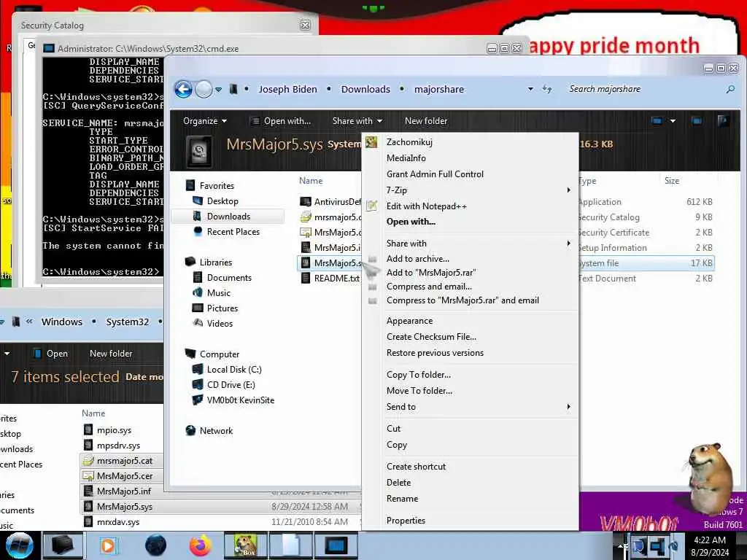The image size is (747, 560).
Task: Select Cut from context menu
Action: click(x=471, y=429)
